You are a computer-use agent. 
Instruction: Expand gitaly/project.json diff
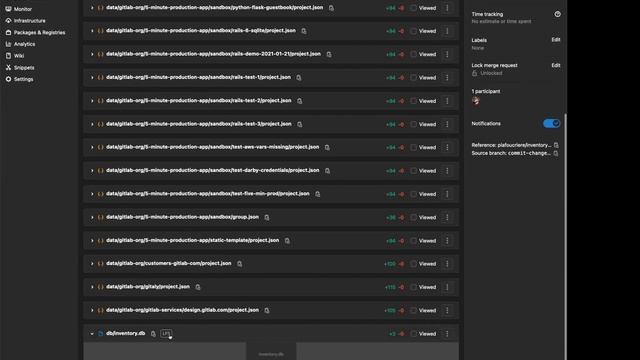coord(92,287)
